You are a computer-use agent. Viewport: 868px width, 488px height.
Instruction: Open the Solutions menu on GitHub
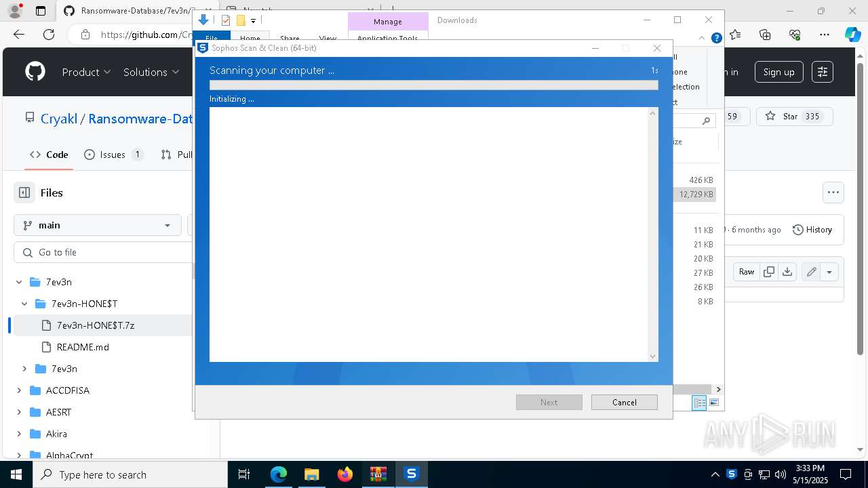[151, 72]
